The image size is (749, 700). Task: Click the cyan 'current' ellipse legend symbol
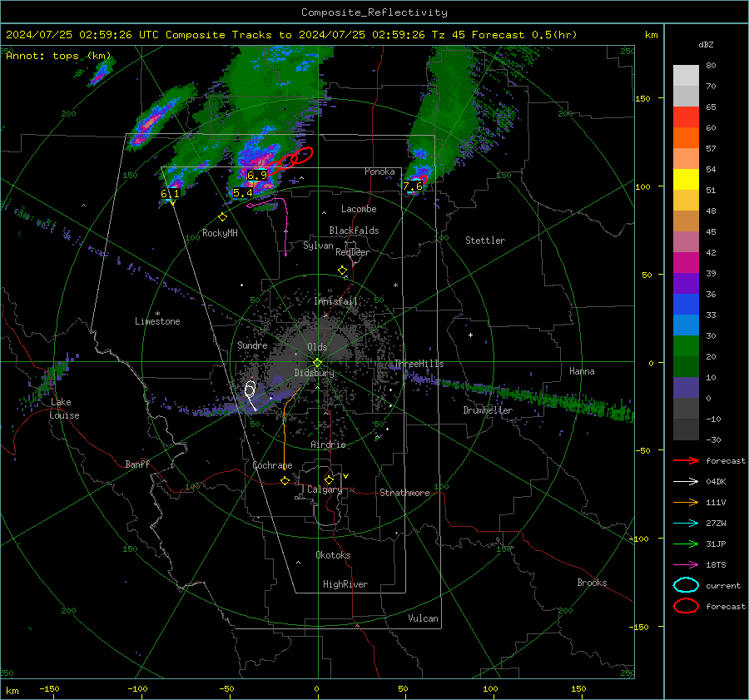tap(686, 585)
